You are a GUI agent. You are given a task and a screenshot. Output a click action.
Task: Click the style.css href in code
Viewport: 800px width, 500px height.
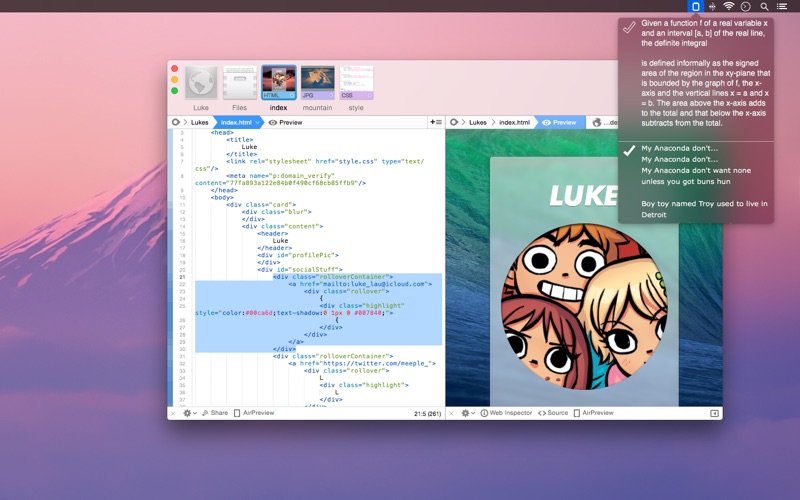point(346,161)
